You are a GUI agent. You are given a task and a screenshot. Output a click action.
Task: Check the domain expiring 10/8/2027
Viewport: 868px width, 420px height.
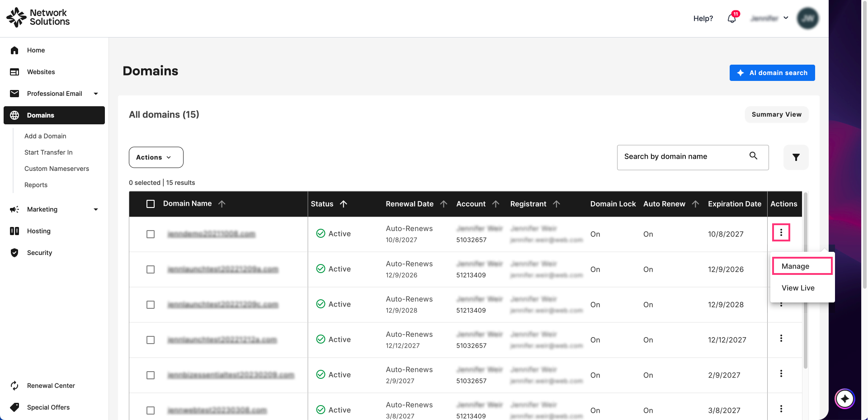[151, 234]
